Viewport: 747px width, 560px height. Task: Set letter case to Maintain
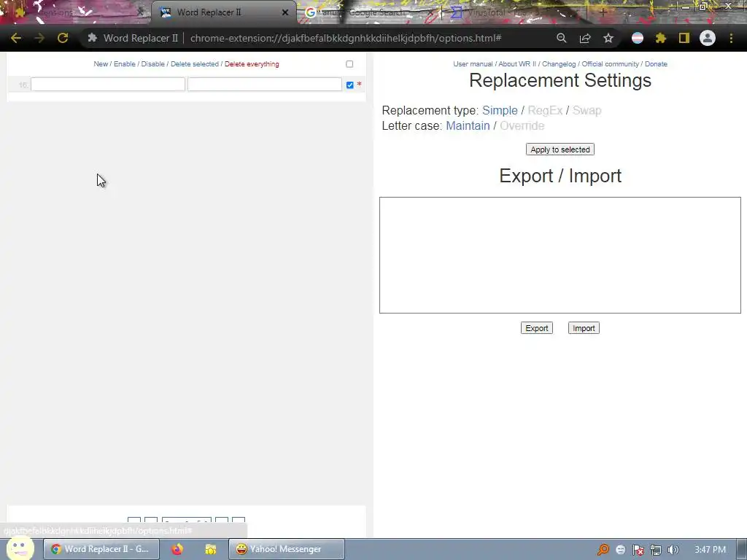pyautogui.click(x=468, y=125)
